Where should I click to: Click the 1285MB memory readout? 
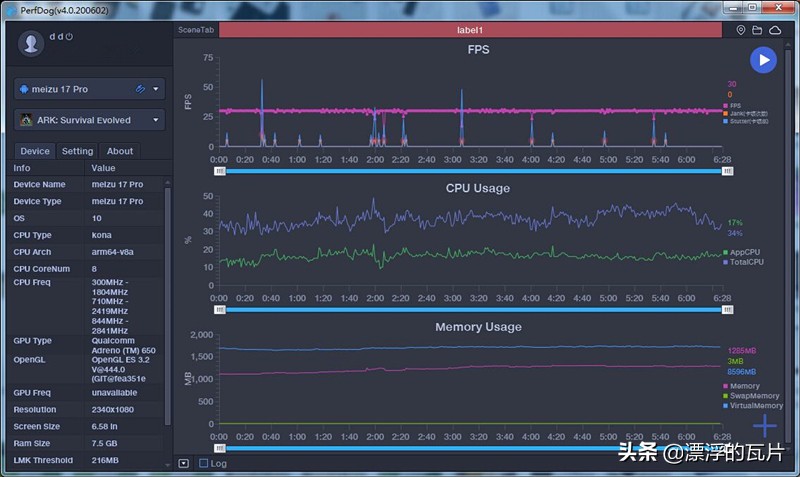coord(742,350)
